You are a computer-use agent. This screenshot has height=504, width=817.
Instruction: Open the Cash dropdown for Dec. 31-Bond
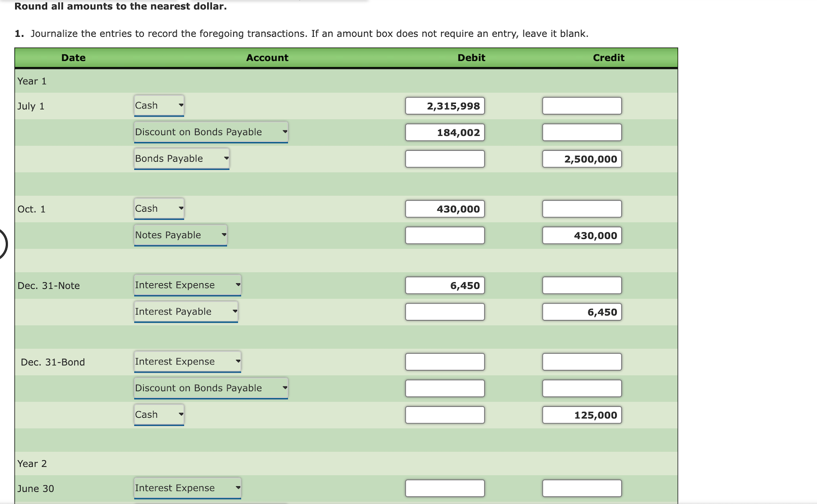point(159,414)
